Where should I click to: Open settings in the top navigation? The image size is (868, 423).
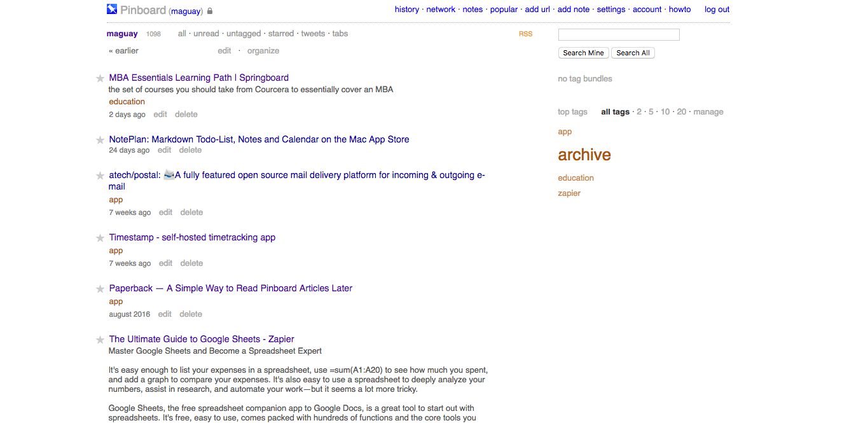pos(611,10)
